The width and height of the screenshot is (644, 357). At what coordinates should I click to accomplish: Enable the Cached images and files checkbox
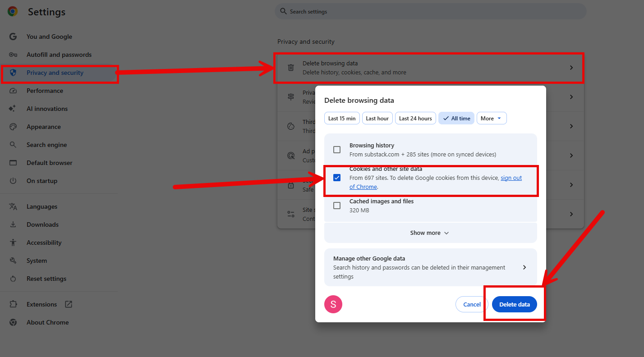click(337, 206)
